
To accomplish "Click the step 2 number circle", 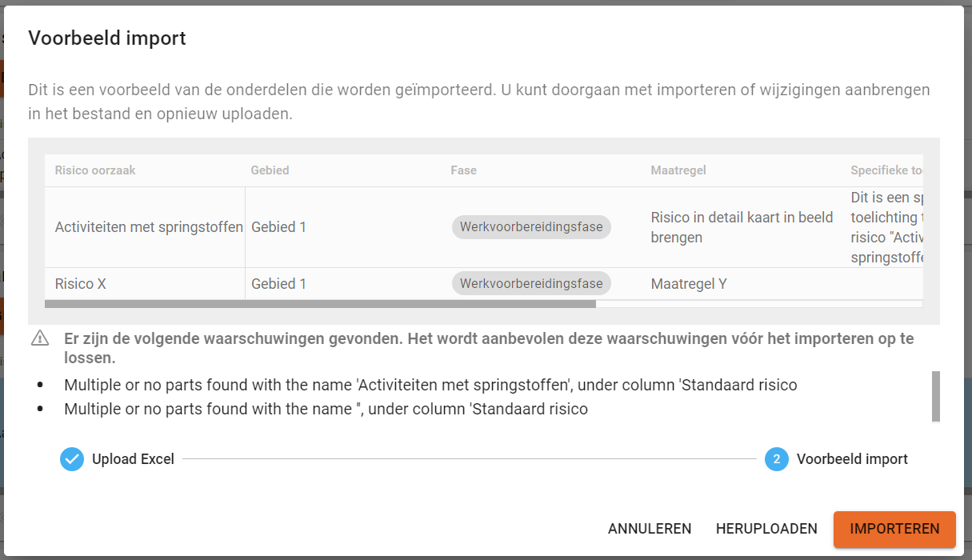I will click(776, 459).
